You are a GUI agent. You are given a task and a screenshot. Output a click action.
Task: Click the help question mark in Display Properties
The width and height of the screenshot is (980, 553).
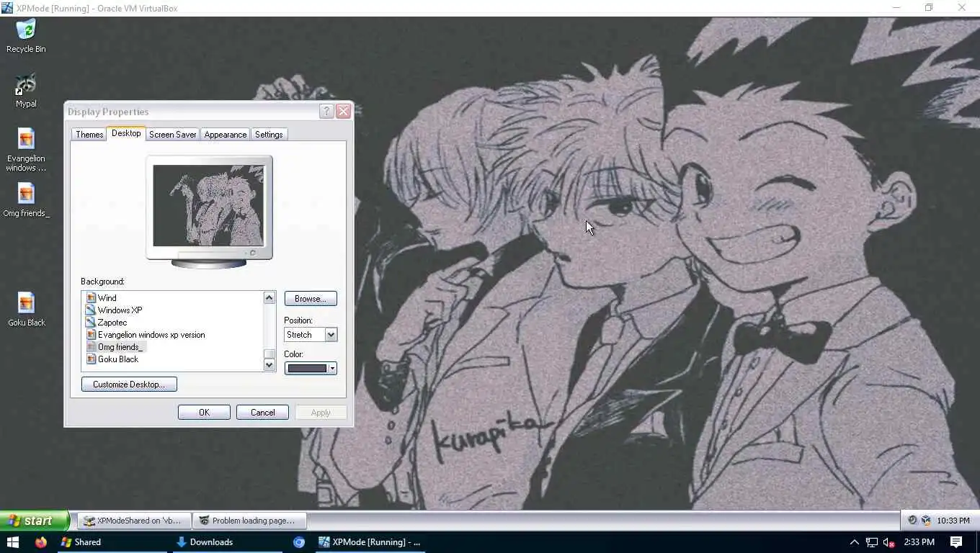tap(326, 111)
